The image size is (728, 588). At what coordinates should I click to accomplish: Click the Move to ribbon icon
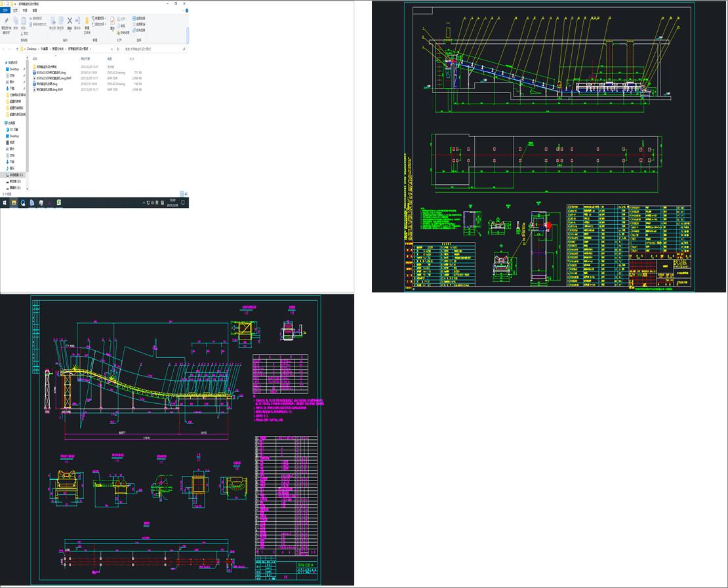coord(52,21)
